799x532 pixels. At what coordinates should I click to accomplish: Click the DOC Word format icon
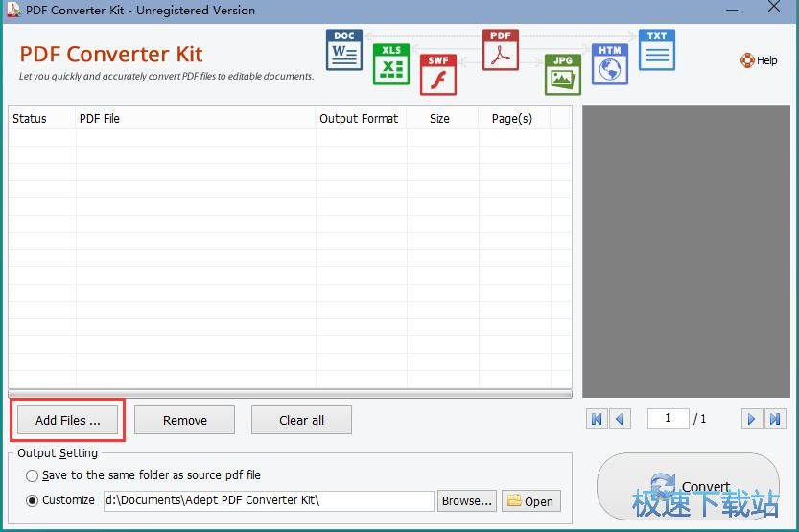(344, 50)
